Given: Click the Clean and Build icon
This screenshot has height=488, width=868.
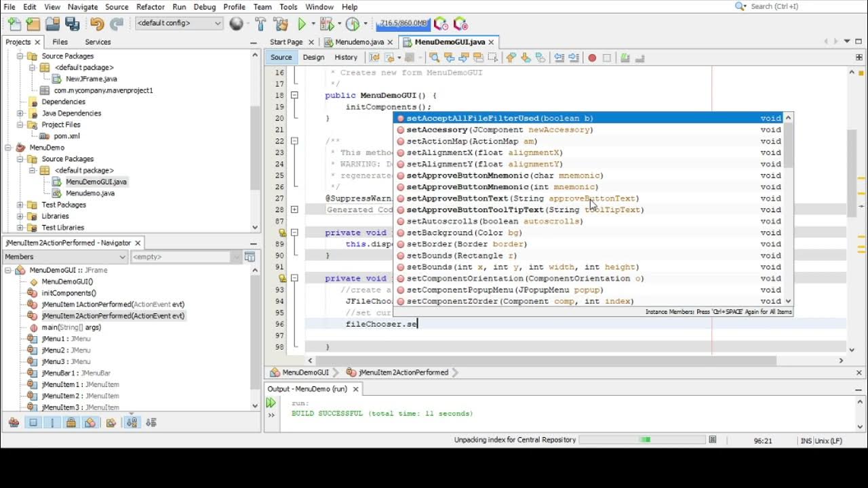Looking at the screenshot, I should tap(281, 24).
